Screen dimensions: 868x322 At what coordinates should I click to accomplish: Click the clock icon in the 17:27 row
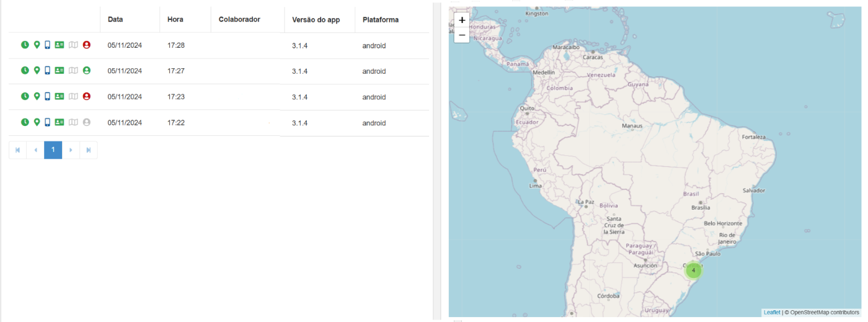pos(25,71)
